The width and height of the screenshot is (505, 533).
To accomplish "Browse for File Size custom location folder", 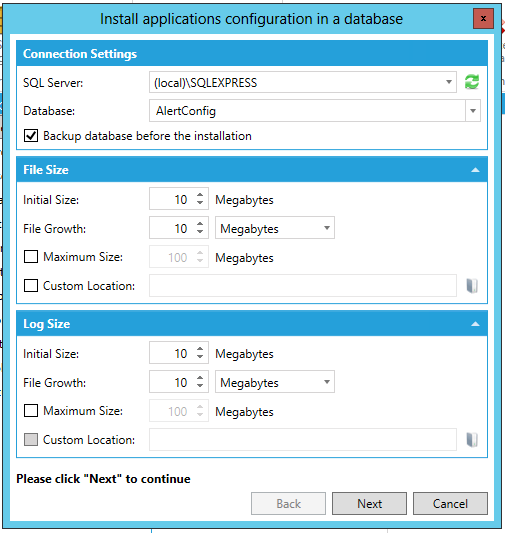I will click(472, 286).
